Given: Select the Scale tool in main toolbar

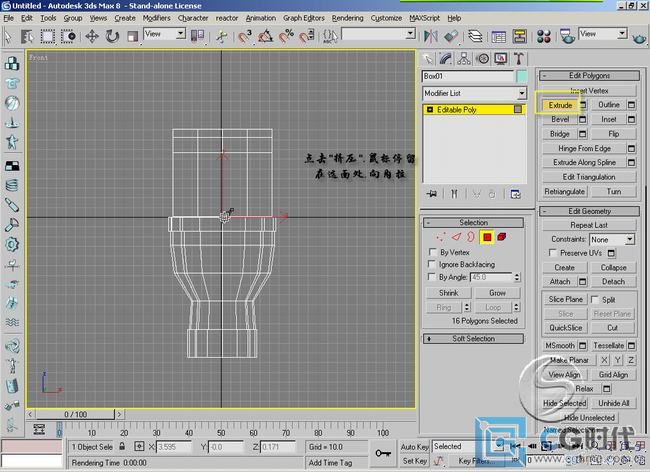Looking at the screenshot, I should tap(132, 36).
